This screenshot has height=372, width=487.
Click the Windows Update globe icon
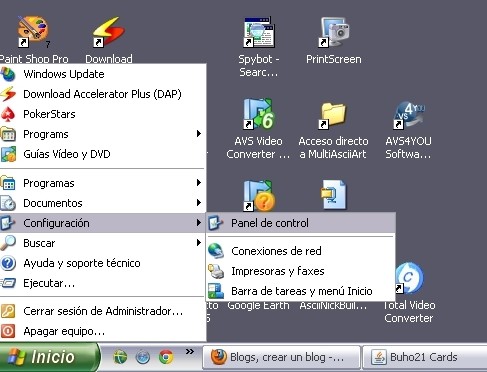[x=8, y=74]
